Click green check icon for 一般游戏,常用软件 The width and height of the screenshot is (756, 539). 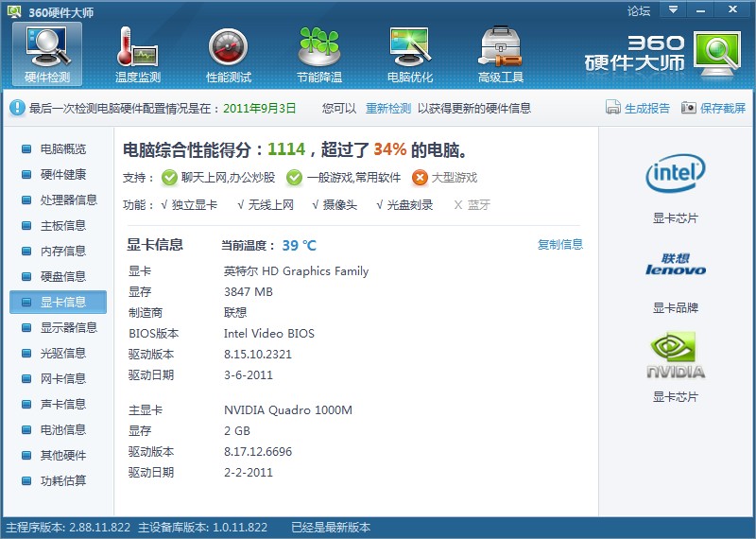tap(294, 178)
